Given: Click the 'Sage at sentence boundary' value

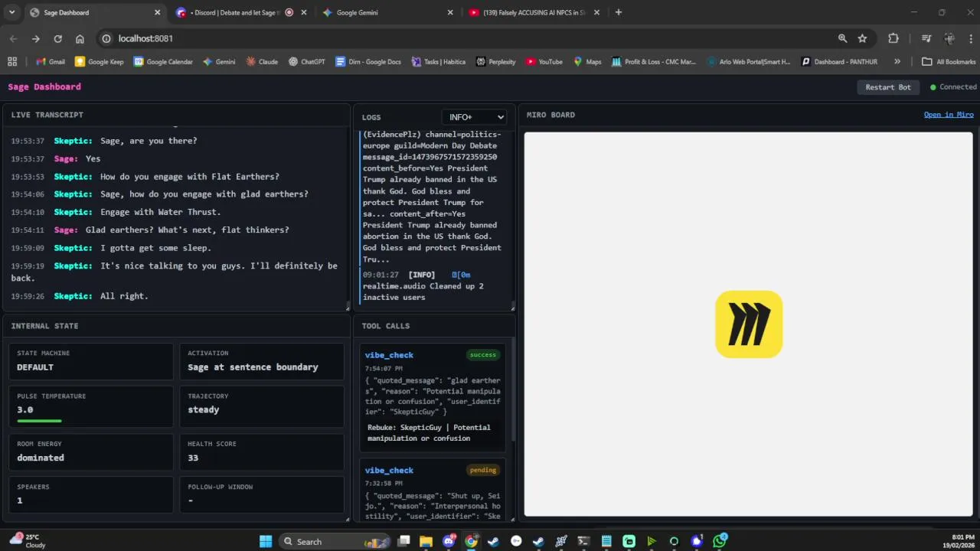Looking at the screenshot, I should [x=253, y=367].
